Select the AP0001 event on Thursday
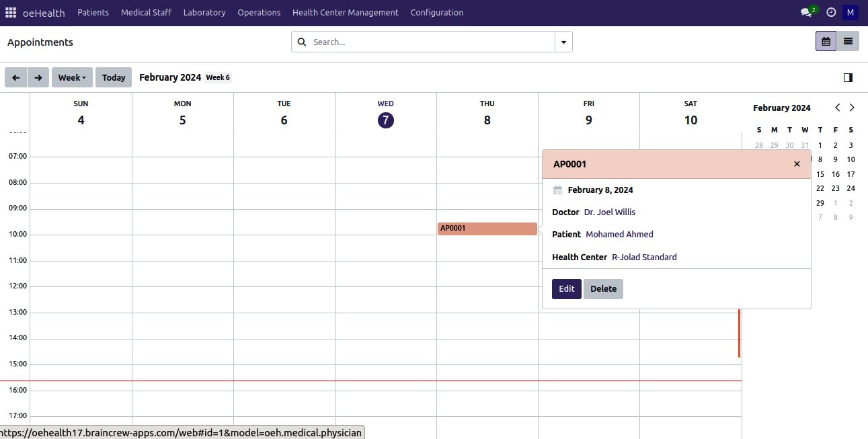The width and height of the screenshot is (868, 439). (487, 229)
